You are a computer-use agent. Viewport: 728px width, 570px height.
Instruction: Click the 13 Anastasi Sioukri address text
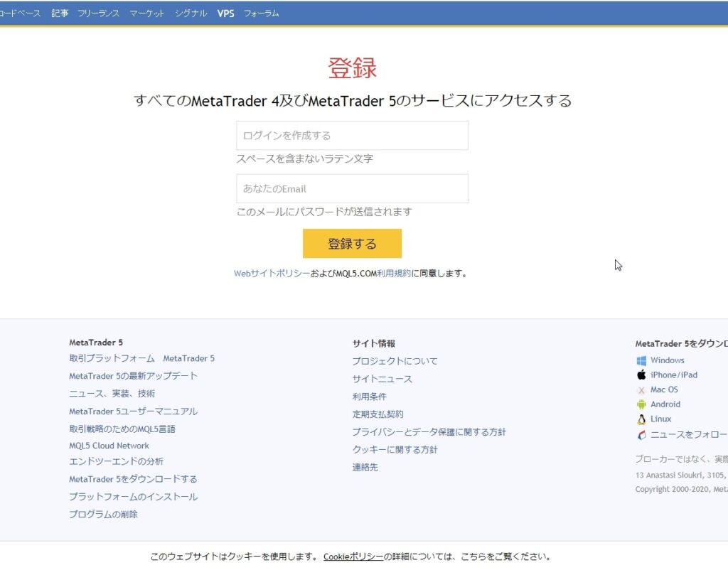[x=682, y=475]
